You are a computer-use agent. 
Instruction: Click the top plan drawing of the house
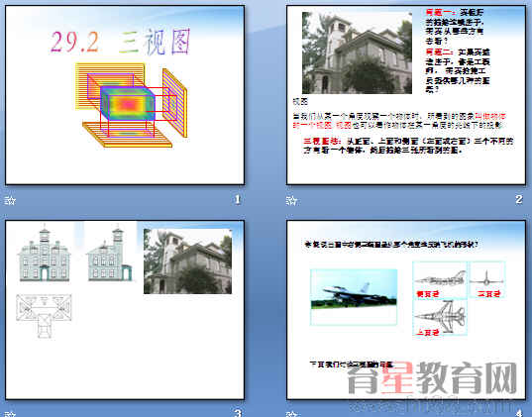(x=44, y=316)
